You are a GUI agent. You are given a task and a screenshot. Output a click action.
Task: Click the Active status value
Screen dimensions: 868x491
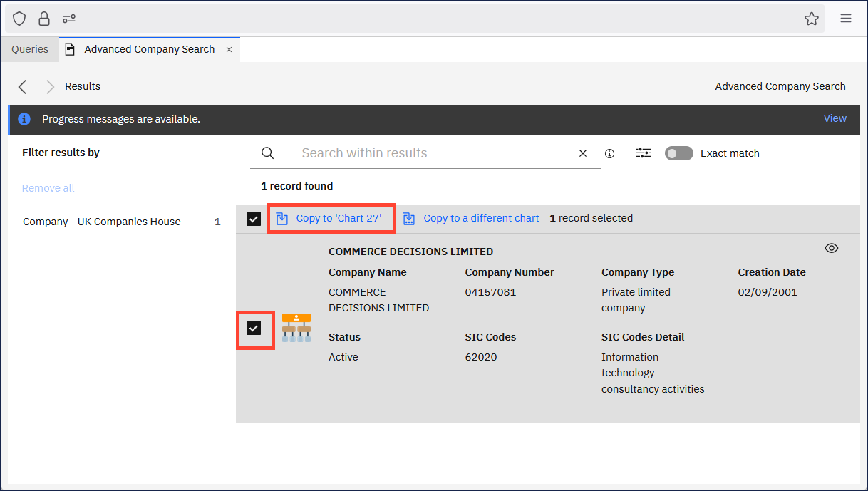[x=343, y=357]
